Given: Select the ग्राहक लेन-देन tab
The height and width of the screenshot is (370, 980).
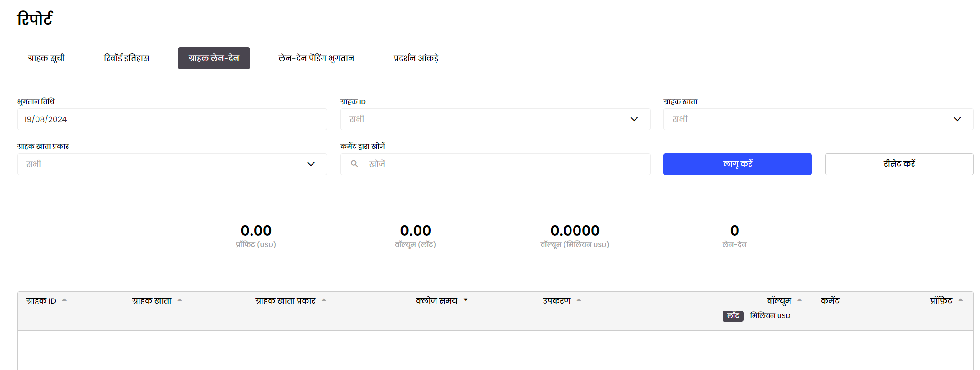Looking at the screenshot, I should [214, 58].
